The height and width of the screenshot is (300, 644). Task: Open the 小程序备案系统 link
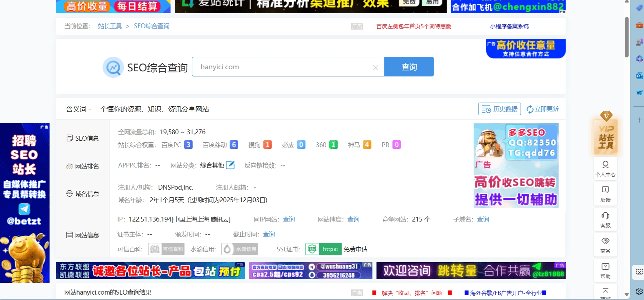pos(509,26)
